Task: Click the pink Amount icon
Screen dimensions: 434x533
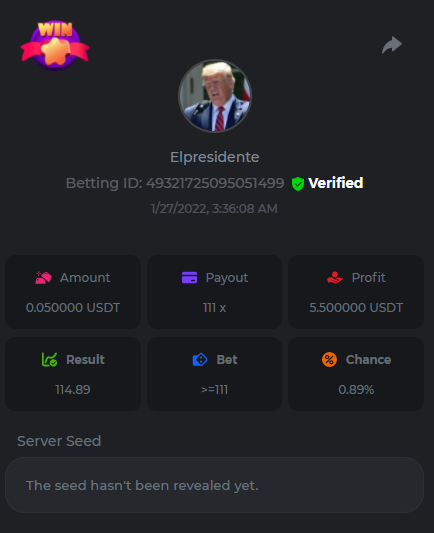Action: click(43, 277)
